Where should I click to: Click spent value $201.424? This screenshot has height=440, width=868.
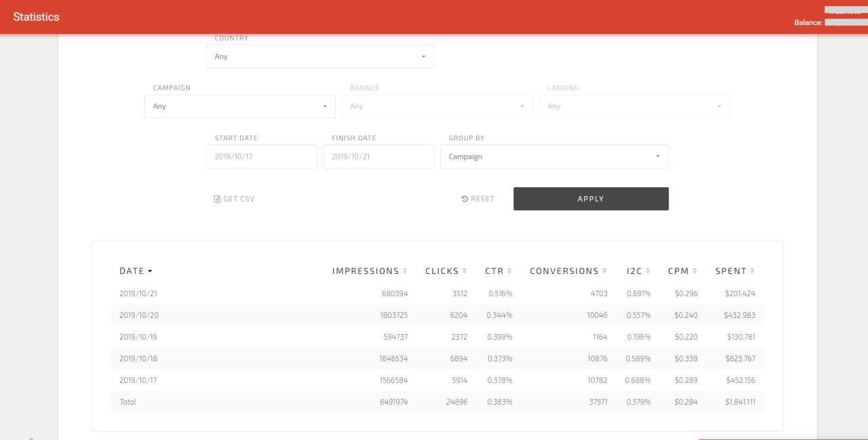tap(740, 294)
